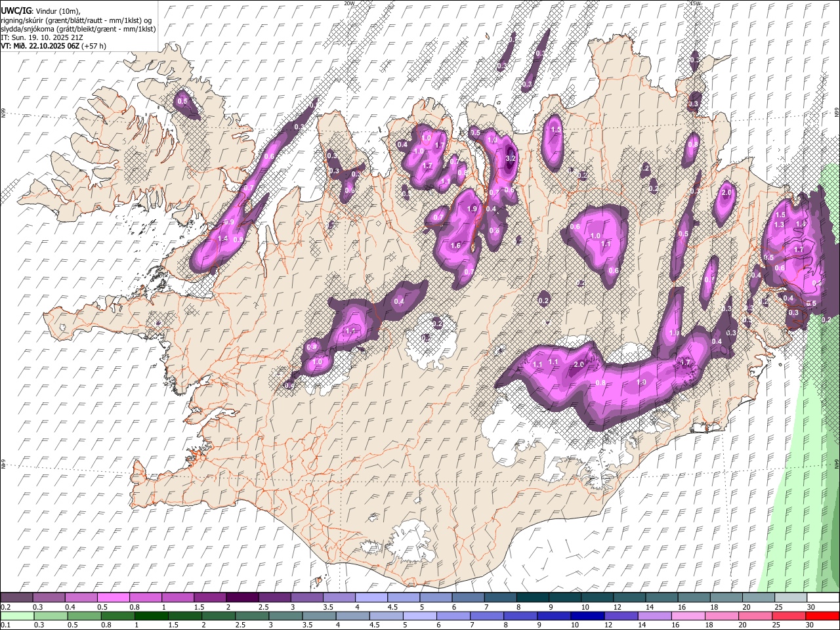The height and width of the screenshot is (630, 840).
Task: Click the 3.2 precipitation maximum label on the map
Action: tap(512, 158)
